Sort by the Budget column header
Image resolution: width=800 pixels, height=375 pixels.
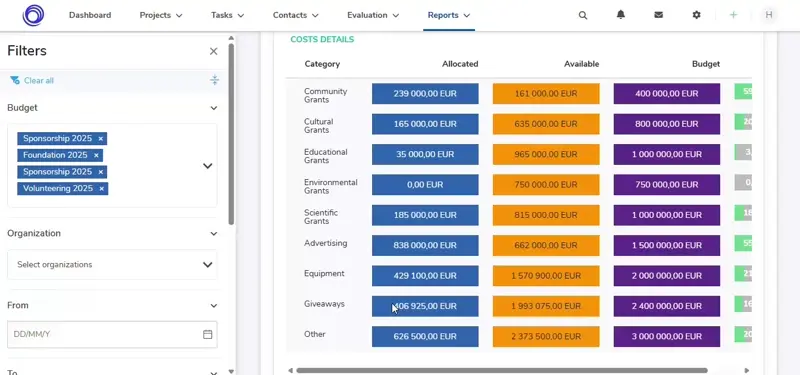pyautogui.click(x=706, y=64)
